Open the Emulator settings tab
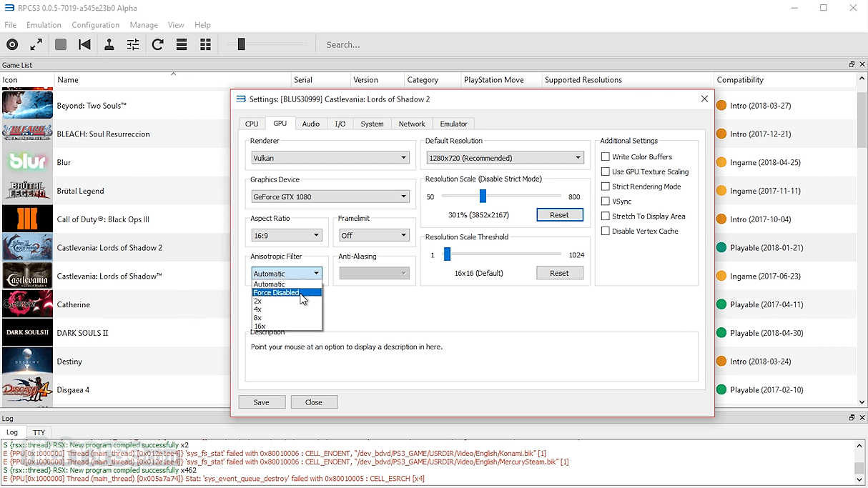The height and width of the screenshot is (488, 868). 454,124
